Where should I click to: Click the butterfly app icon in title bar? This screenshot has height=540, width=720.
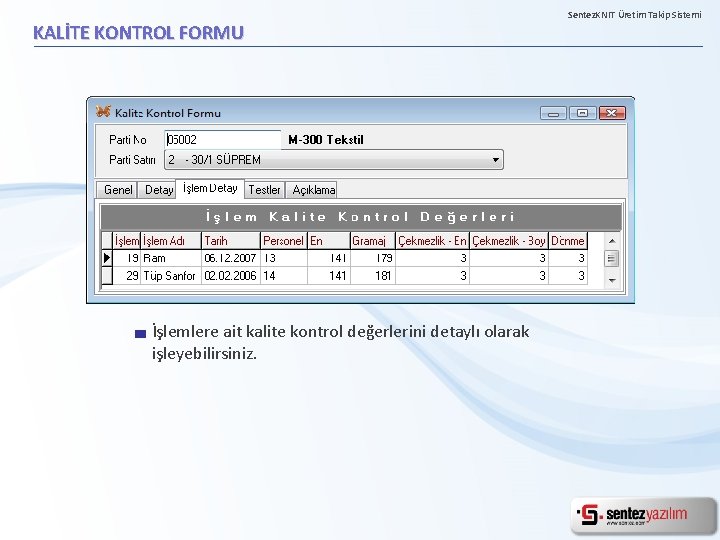(103, 111)
